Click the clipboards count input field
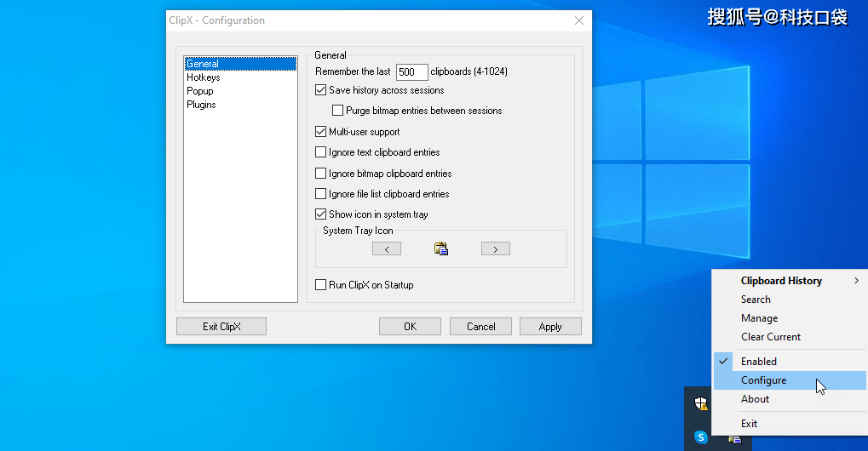 (x=411, y=72)
